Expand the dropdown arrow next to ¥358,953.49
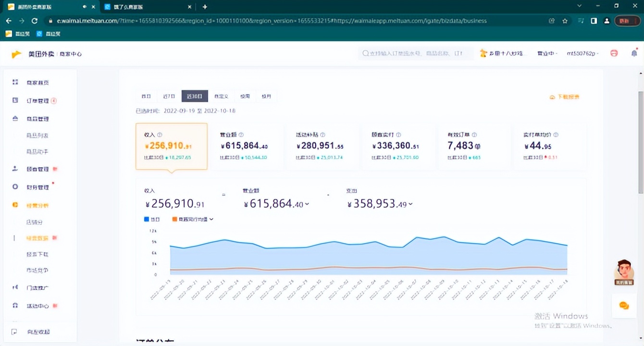The width and height of the screenshot is (644, 346). pyautogui.click(x=410, y=204)
